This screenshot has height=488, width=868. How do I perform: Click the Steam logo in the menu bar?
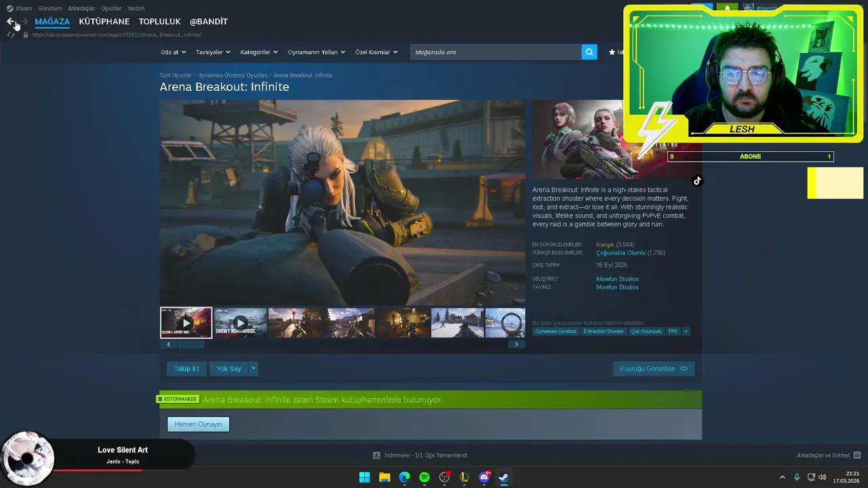[x=9, y=8]
